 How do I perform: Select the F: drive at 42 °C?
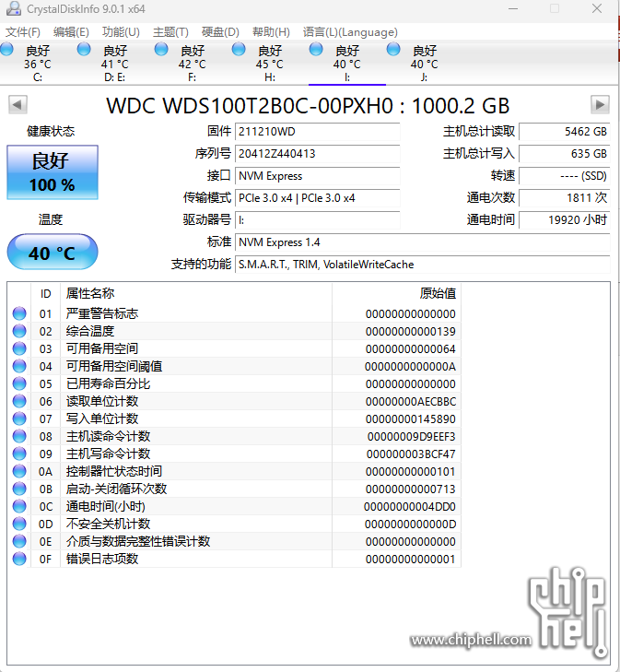[193, 63]
